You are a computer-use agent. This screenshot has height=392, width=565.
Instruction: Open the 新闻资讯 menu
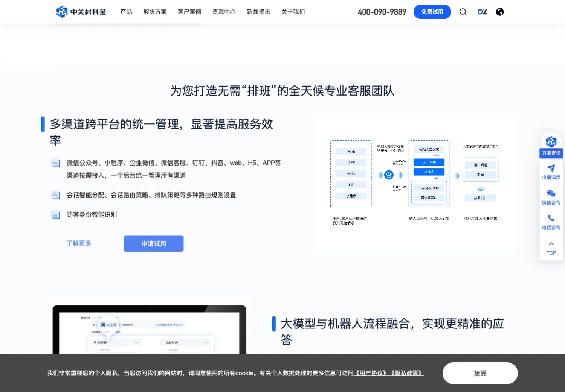(258, 12)
